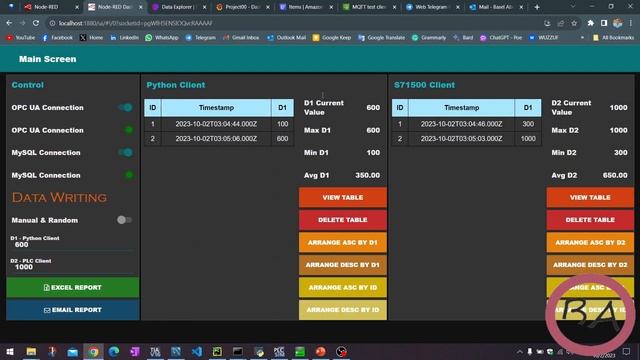The image size is (640, 360).
Task: Open the Outlook Mail bookmark
Action: [287, 38]
